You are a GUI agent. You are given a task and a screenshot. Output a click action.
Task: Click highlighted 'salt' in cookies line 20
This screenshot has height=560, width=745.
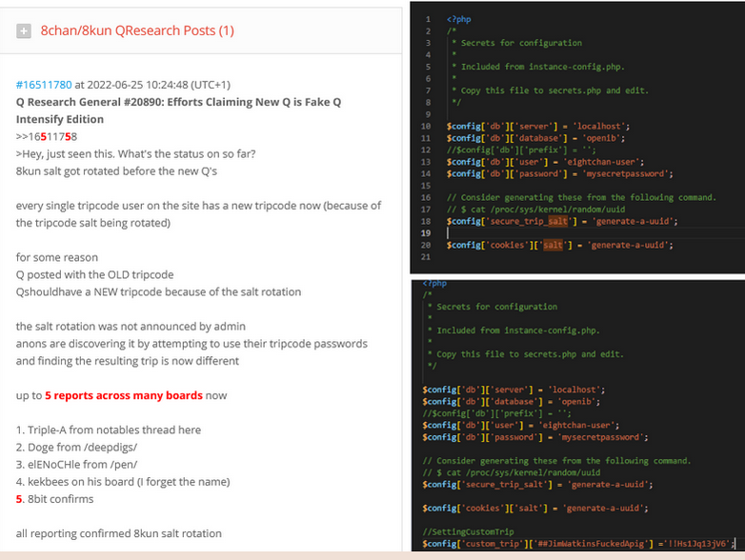click(553, 245)
